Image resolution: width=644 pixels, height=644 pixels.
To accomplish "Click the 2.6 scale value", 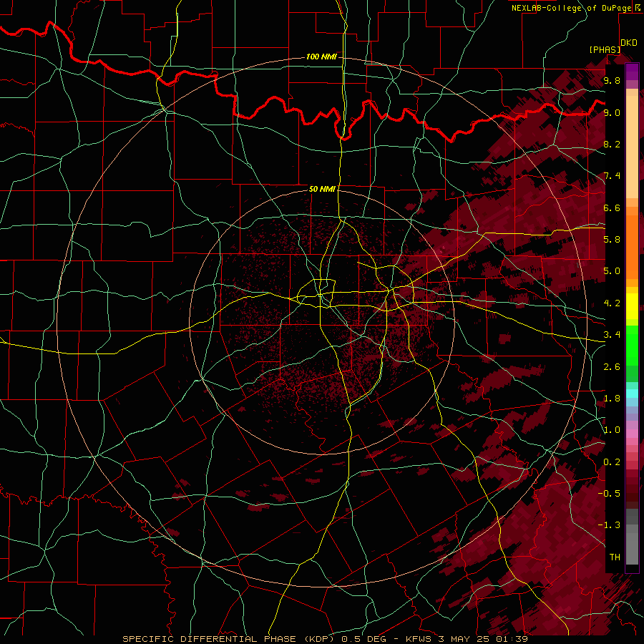I will [612, 367].
